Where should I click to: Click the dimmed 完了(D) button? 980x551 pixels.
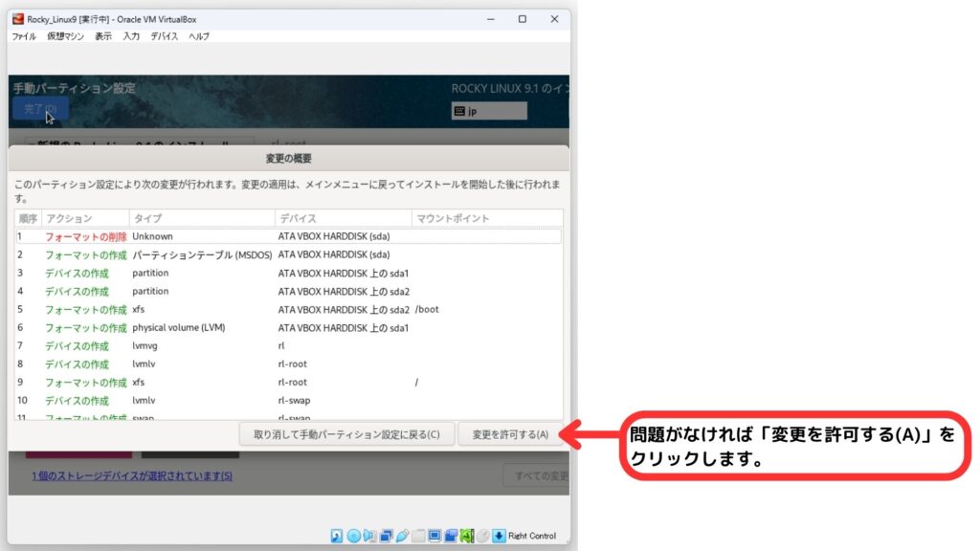click(40, 109)
